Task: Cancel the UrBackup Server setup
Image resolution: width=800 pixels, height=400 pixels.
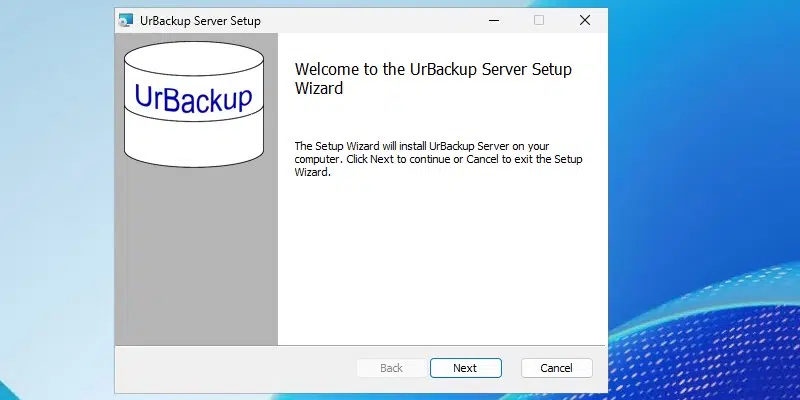Action: coord(556,368)
